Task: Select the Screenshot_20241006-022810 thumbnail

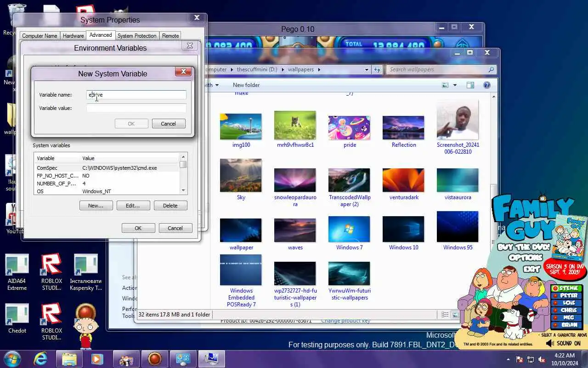Action: click(458, 127)
